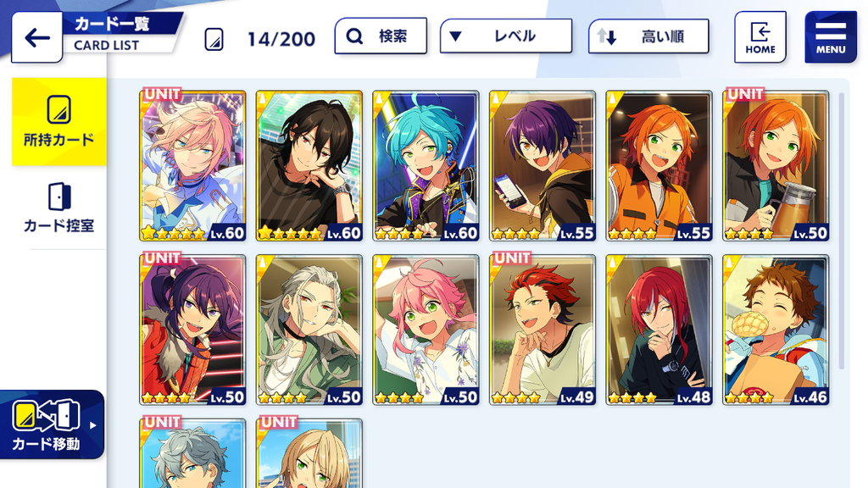Choose the Lv.46 card with melon bread
This screenshot has width=868, height=488.
point(776,330)
